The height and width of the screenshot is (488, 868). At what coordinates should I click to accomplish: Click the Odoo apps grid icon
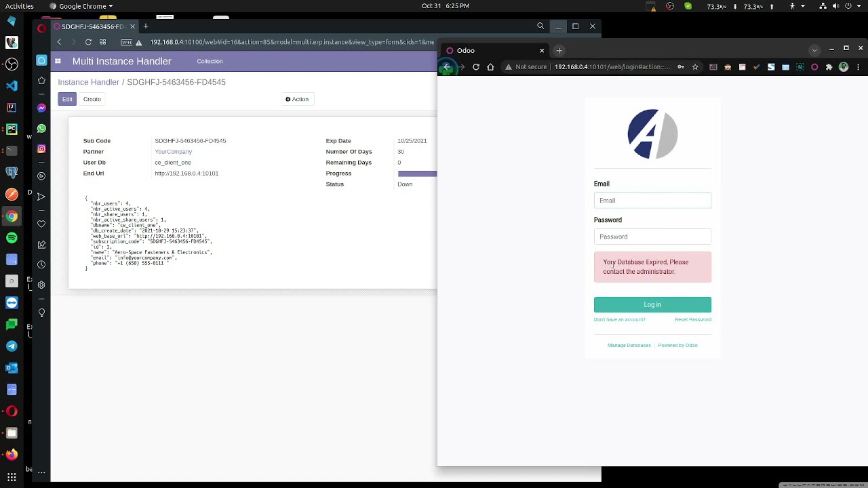coord(58,61)
